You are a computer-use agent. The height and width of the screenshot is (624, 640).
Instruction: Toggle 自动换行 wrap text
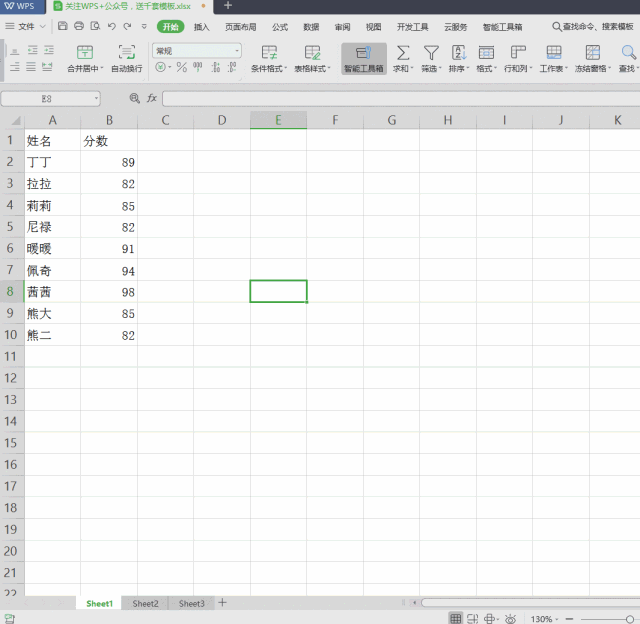point(127,59)
